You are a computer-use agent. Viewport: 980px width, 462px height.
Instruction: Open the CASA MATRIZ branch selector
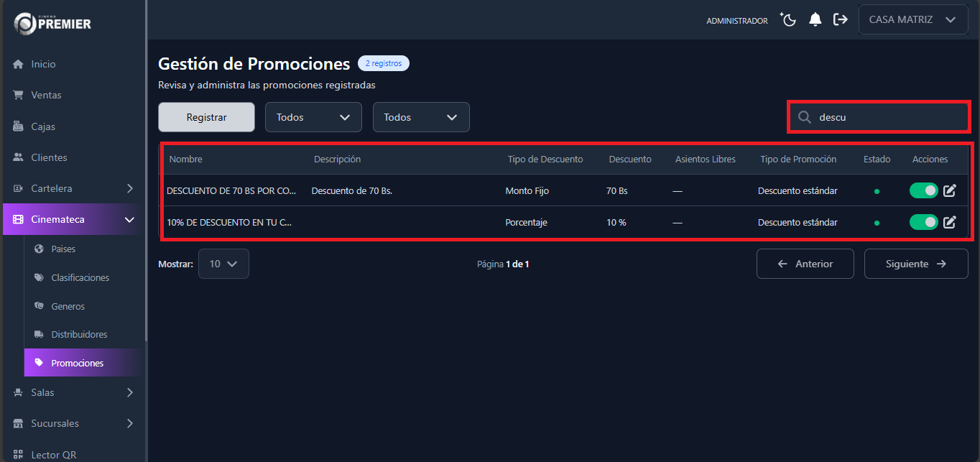tap(912, 20)
